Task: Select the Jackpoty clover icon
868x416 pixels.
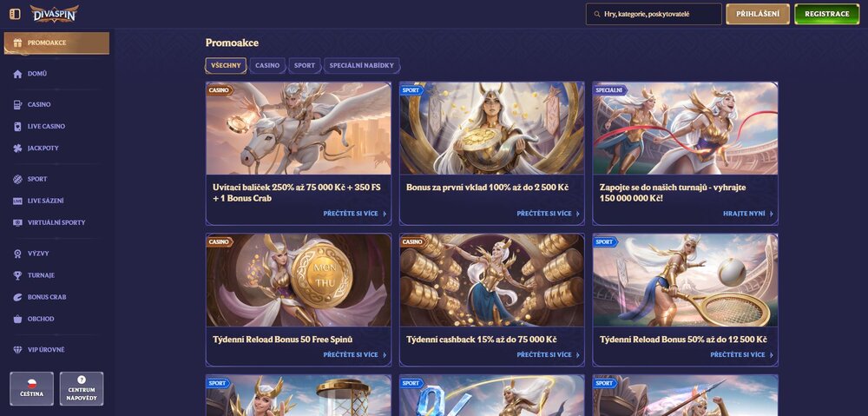Action: (17, 148)
